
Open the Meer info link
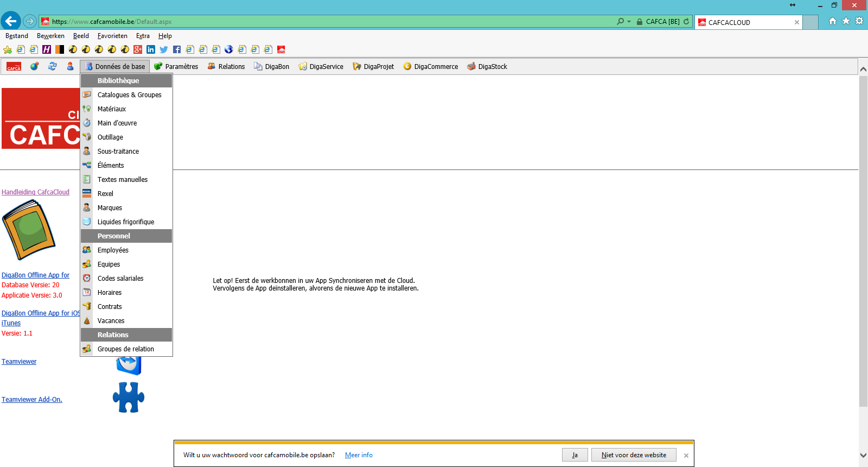coord(359,455)
